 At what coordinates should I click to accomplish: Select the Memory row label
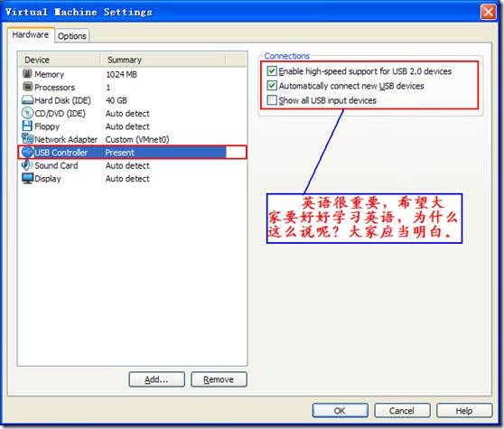pos(49,74)
